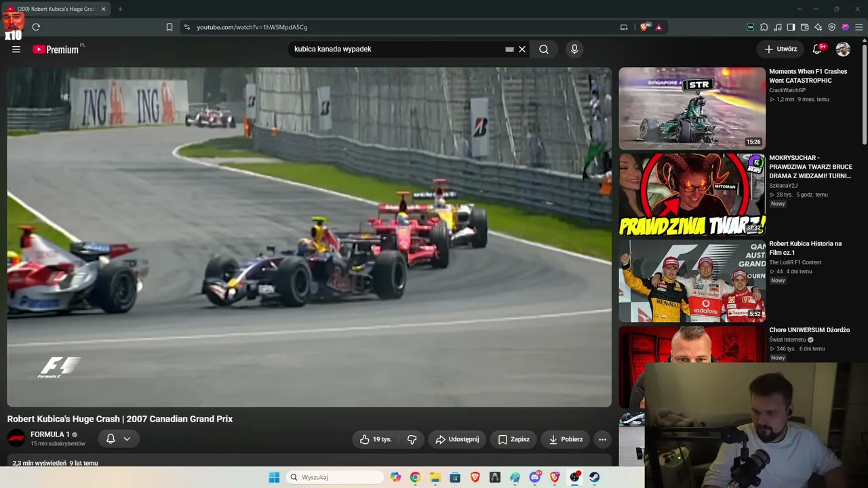The image size is (868, 488).
Task: Click the address bar URL field
Action: coord(400,27)
